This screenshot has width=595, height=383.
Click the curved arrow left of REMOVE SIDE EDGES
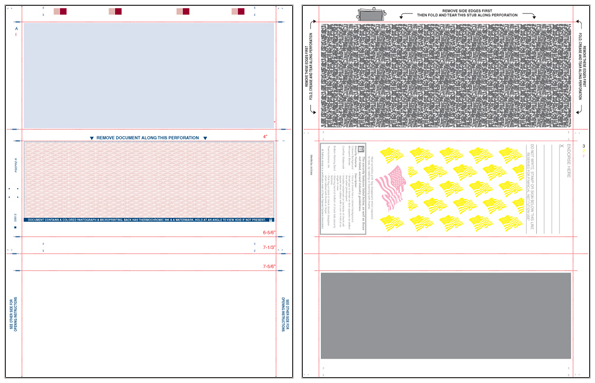(406, 15)
